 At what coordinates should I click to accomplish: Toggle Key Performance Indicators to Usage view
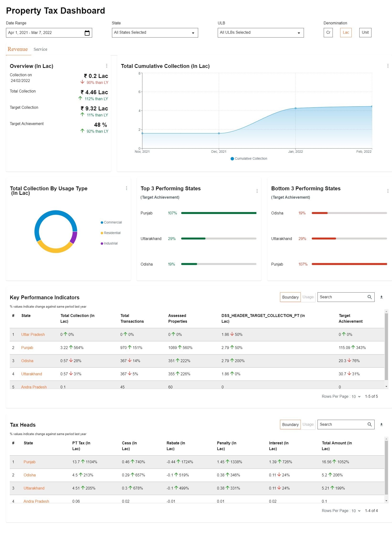(x=308, y=297)
